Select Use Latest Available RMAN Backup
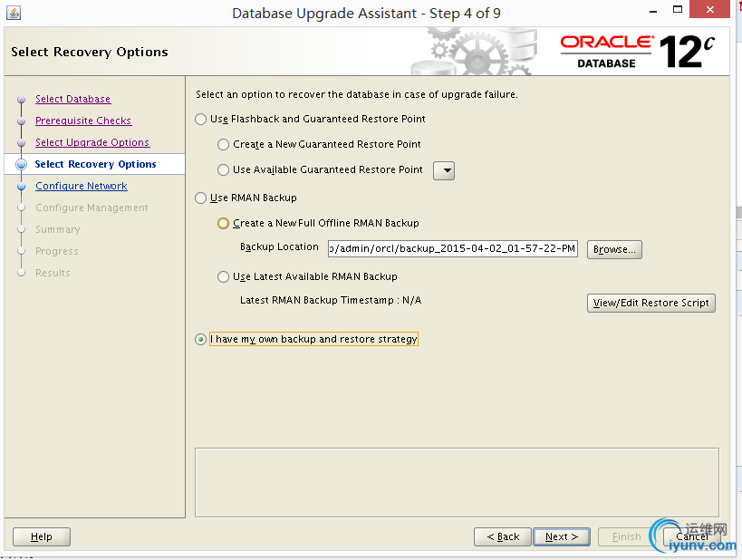Viewport: 742px width, 560px height. click(224, 276)
